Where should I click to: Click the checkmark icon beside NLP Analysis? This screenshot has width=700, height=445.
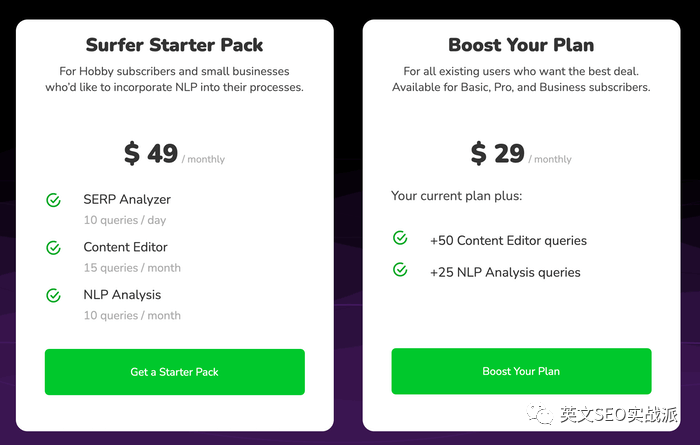(54, 295)
